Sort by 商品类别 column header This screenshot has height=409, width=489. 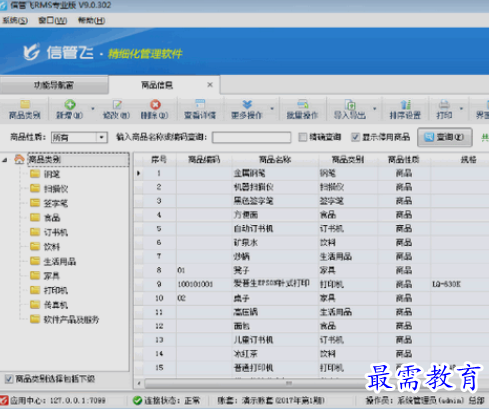348,160
